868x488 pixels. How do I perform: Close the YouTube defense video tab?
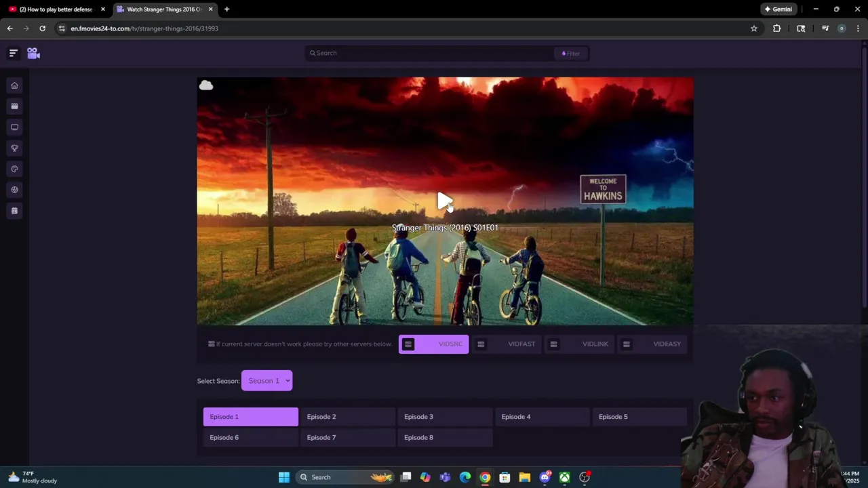point(103,9)
